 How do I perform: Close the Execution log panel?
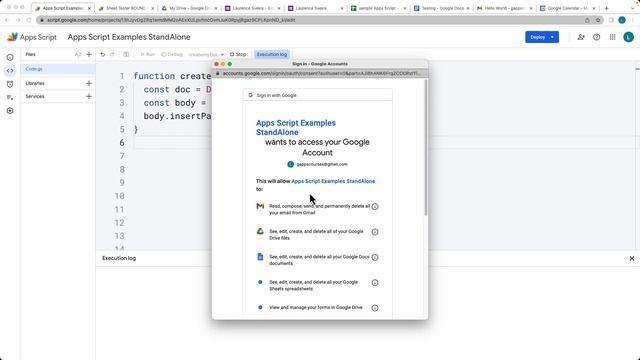[x=632, y=258]
